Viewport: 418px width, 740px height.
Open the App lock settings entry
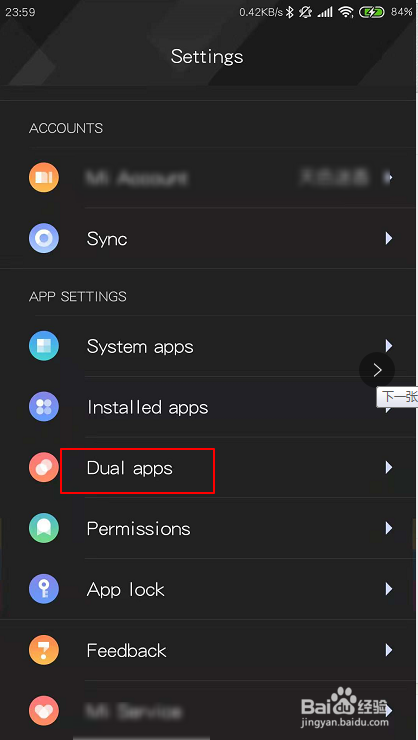tap(209, 589)
